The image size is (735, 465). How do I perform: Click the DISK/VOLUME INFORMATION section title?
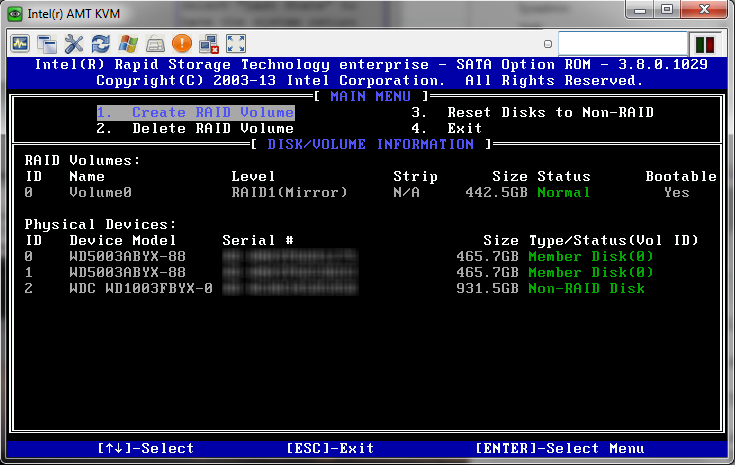(x=370, y=144)
